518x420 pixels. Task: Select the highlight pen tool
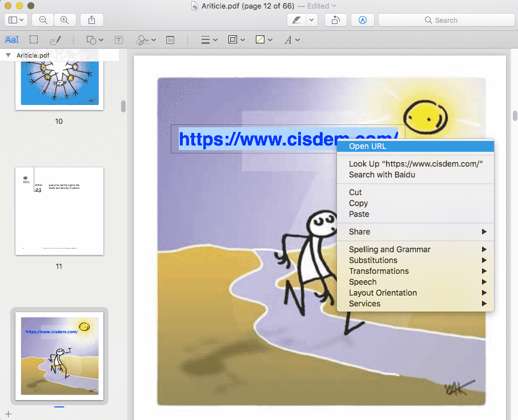pos(296,20)
